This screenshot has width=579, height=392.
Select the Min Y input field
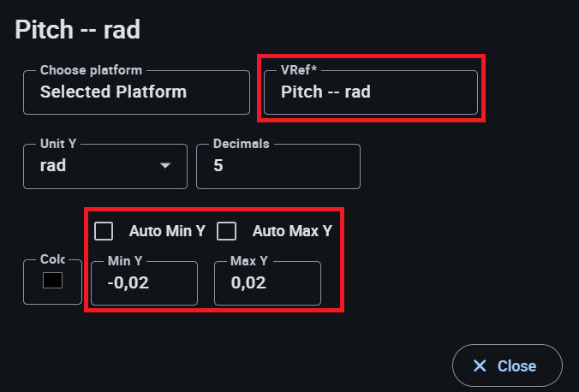(144, 283)
